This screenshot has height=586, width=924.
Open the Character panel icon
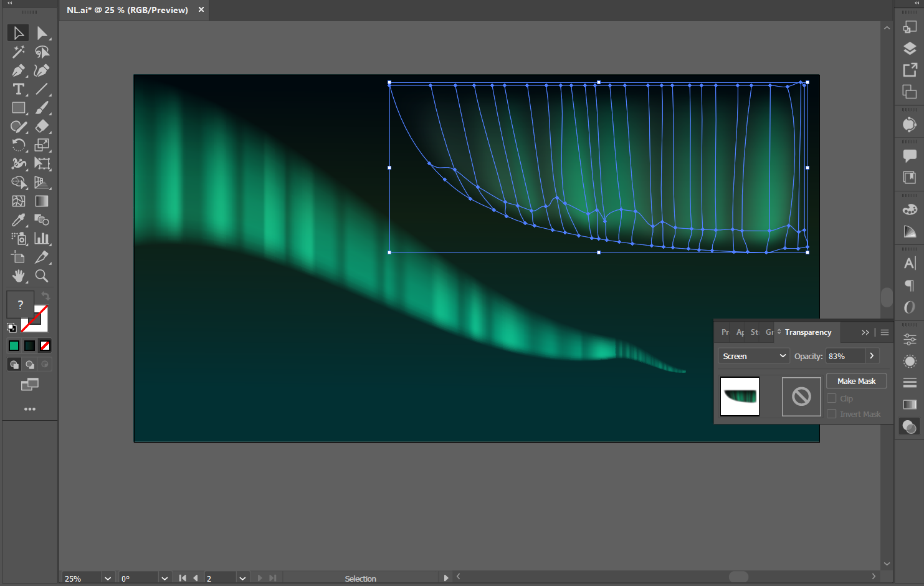pyautogui.click(x=910, y=263)
